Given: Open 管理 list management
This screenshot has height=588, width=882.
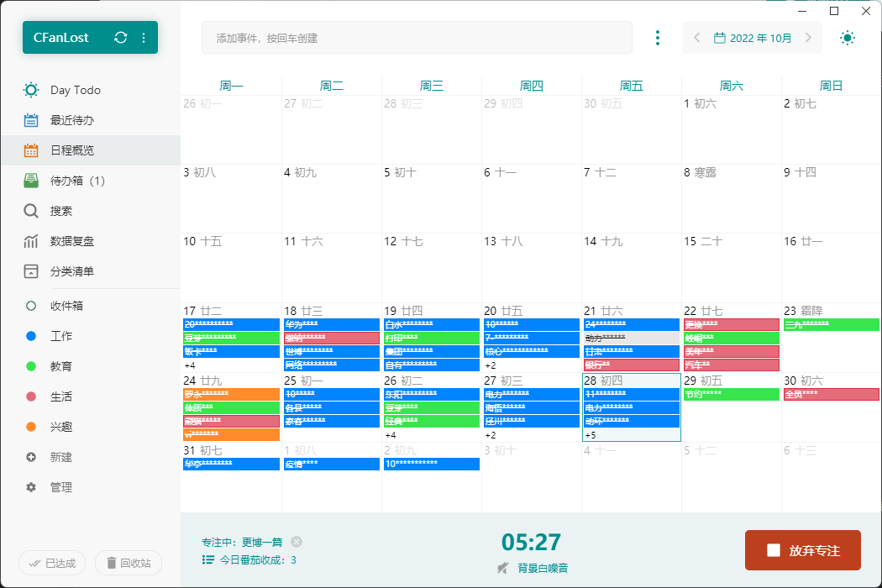Looking at the screenshot, I should pos(91,488).
